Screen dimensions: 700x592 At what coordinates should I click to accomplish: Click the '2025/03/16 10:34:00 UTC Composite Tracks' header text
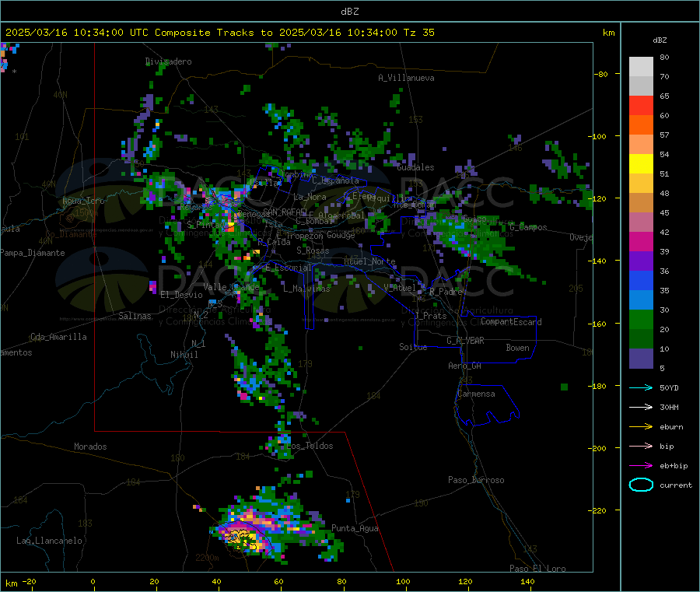(x=130, y=33)
